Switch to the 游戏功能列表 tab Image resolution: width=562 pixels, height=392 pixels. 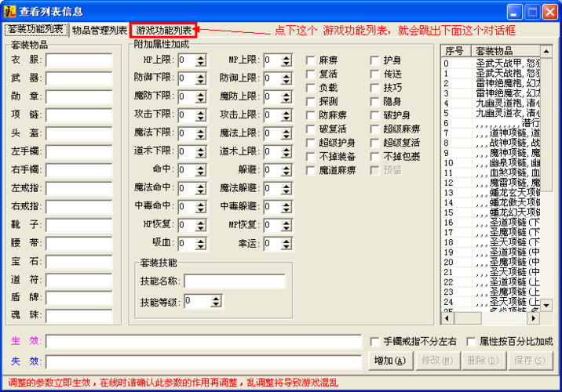(164, 31)
